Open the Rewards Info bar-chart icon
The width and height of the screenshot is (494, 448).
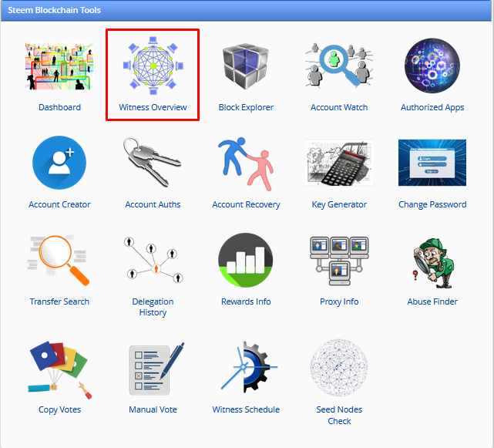246,260
